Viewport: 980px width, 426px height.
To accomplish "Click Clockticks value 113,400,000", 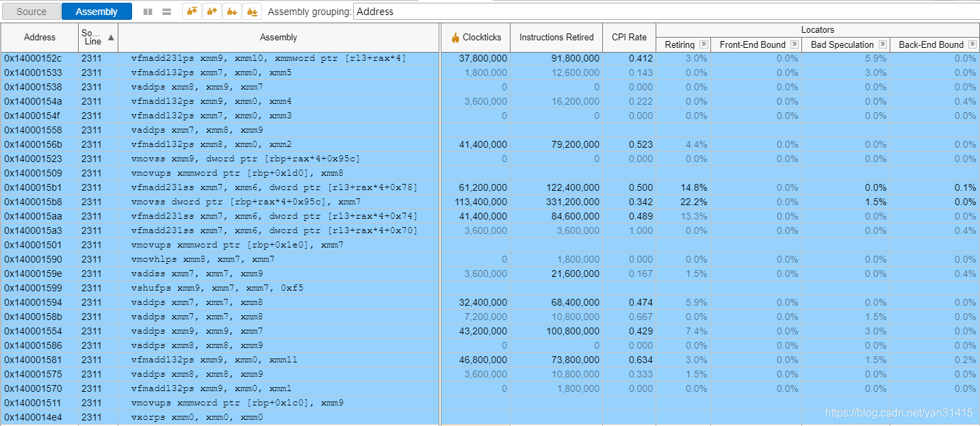I will [481, 202].
